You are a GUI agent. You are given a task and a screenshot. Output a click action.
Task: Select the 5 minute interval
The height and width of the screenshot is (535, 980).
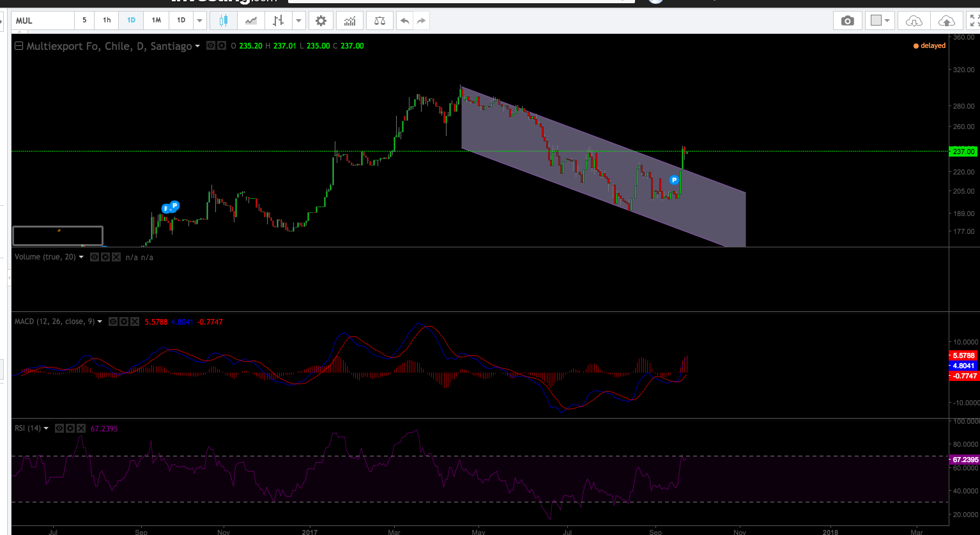point(84,20)
